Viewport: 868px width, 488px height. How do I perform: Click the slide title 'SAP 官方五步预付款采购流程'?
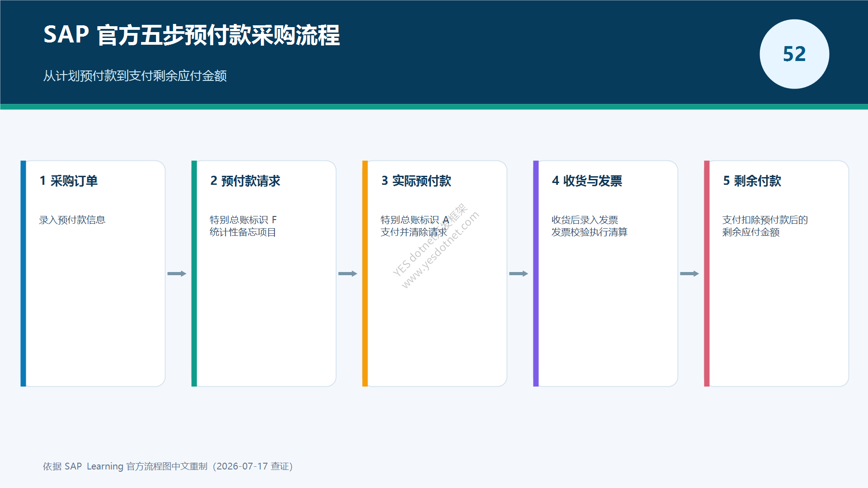(x=191, y=35)
